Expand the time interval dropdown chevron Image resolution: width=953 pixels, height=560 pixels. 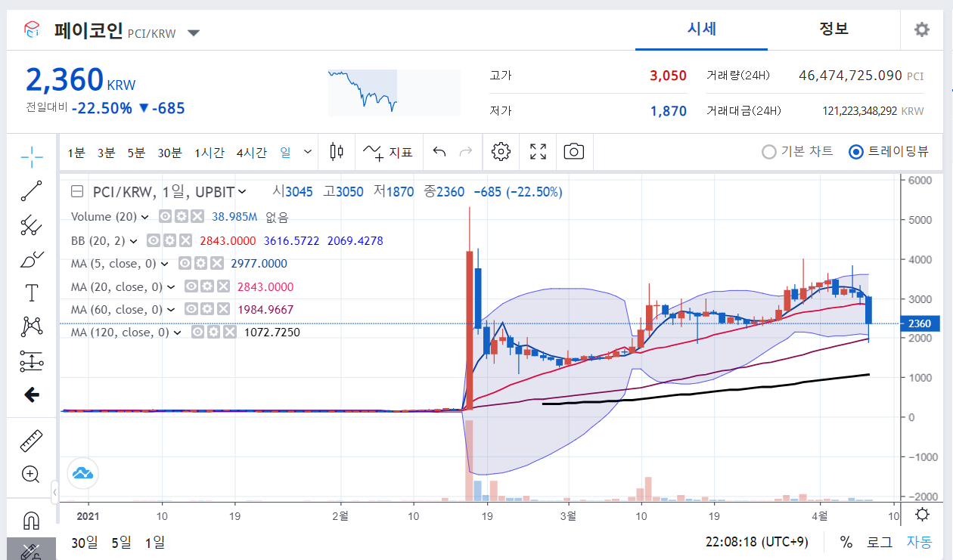click(308, 151)
